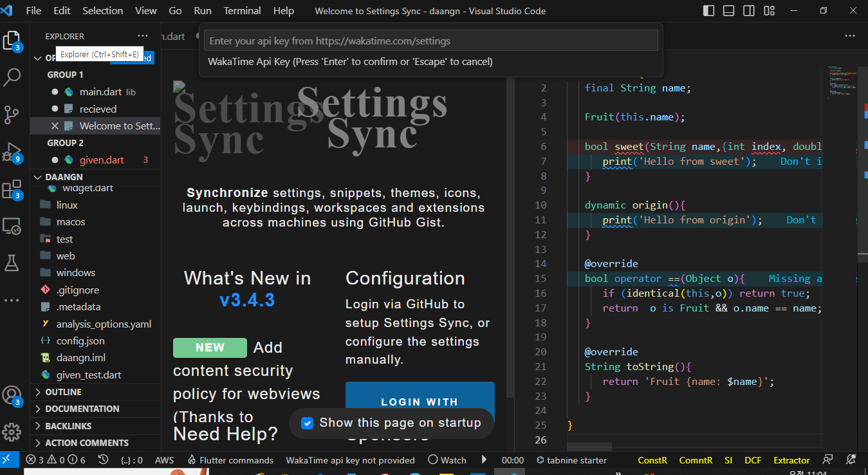
Task: Open the Testing flask icon
Action: (12, 263)
